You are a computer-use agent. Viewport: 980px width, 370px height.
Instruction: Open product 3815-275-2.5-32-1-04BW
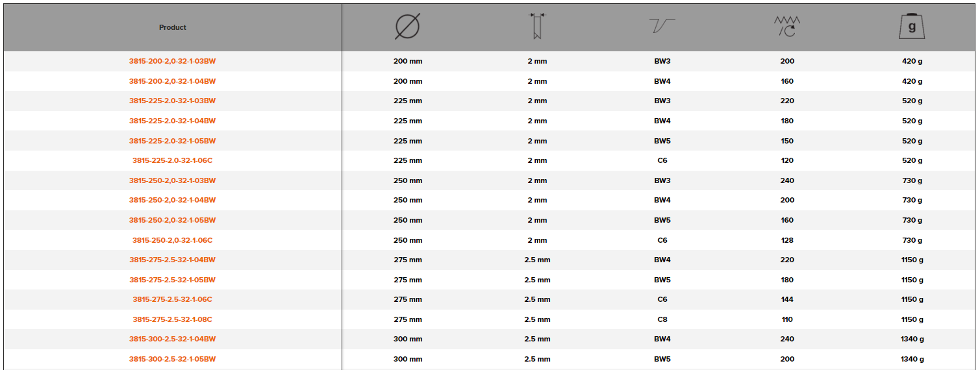pos(173,260)
